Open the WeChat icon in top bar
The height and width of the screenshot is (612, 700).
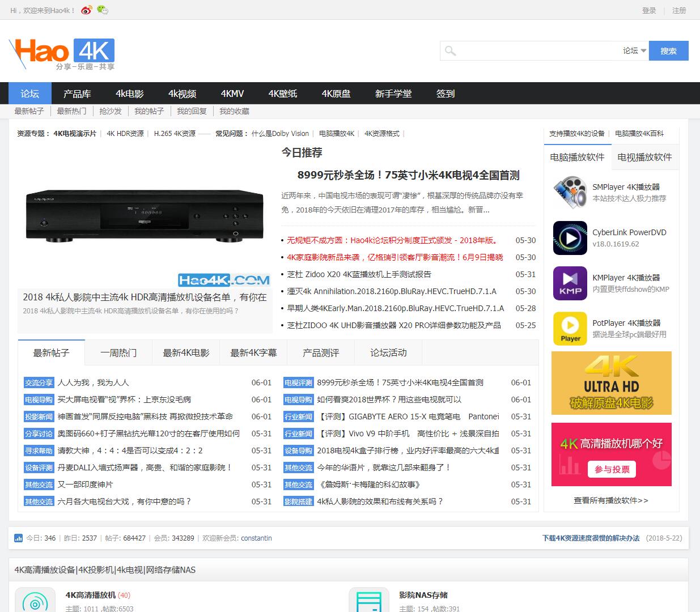pos(103,10)
